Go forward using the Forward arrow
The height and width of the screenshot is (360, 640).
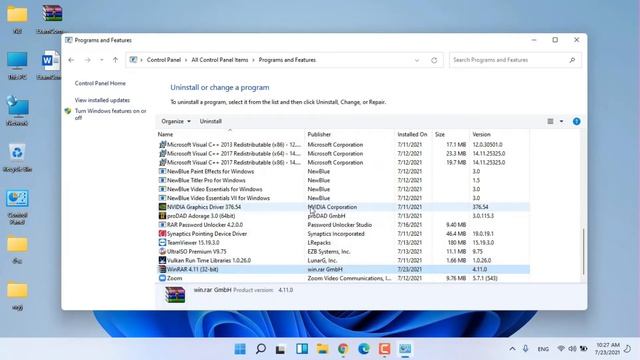tap(87, 60)
